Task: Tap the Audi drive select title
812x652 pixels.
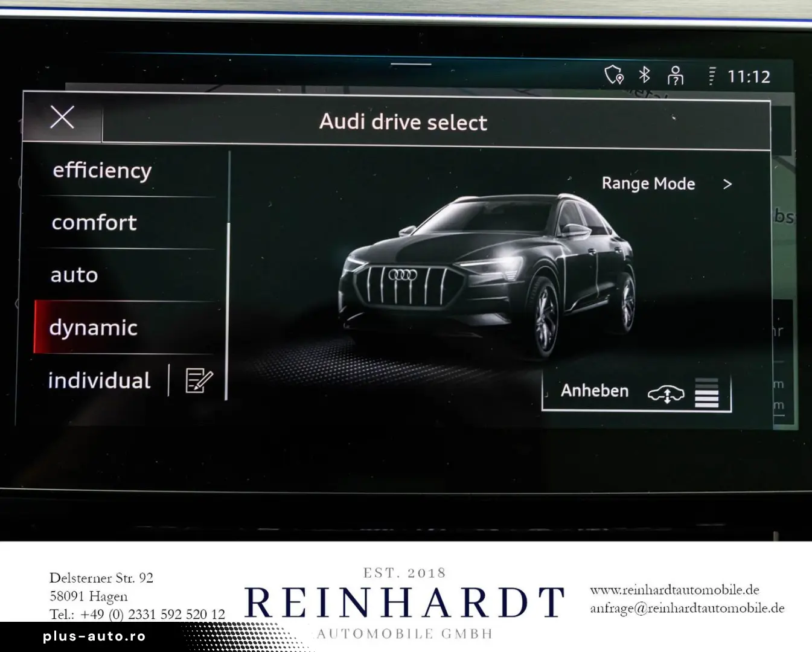Action: tap(403, 122)
